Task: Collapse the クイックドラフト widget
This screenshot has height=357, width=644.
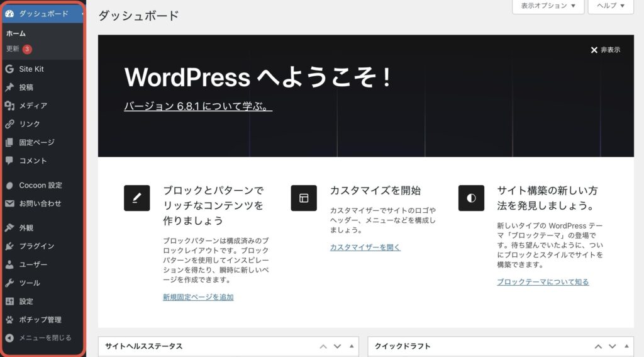Action: pyautogui.click(x=626, y=346)
